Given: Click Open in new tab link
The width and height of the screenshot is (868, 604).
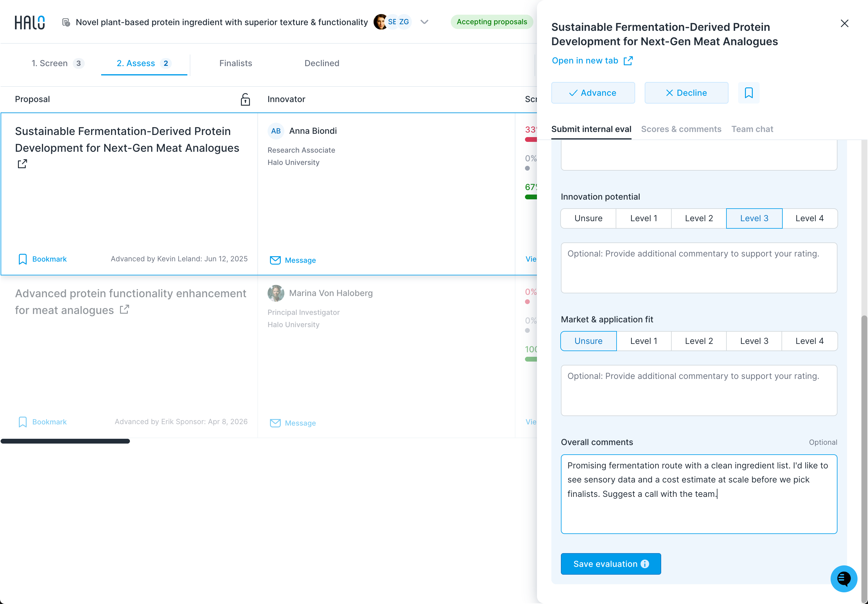Looking at the screenshot, I should click(x=592, y=61).
